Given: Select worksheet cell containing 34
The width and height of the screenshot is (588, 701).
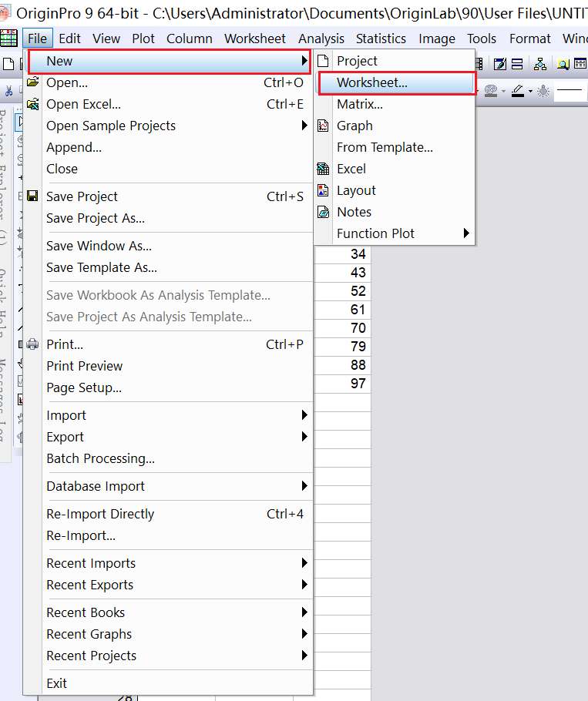Looking at the screenshot, I should pos(342,254).
